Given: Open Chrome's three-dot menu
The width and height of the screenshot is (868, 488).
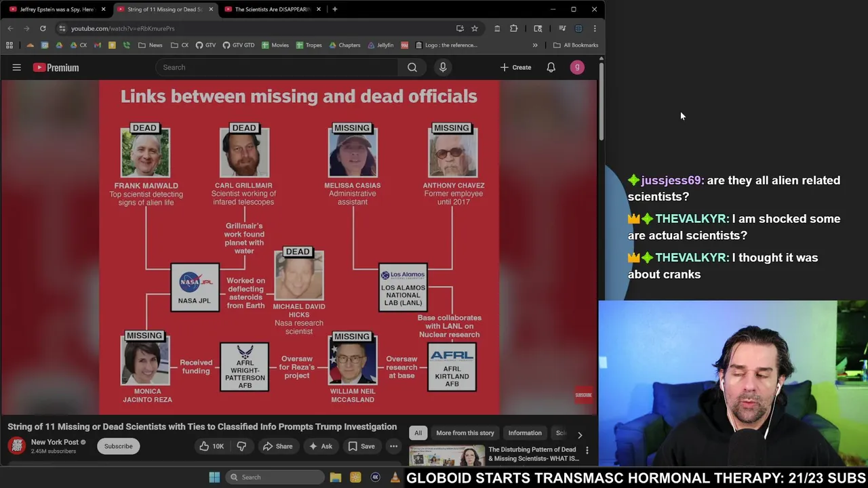Looking at the screenshot, I should pyautogui.click(x=595, y=28).
